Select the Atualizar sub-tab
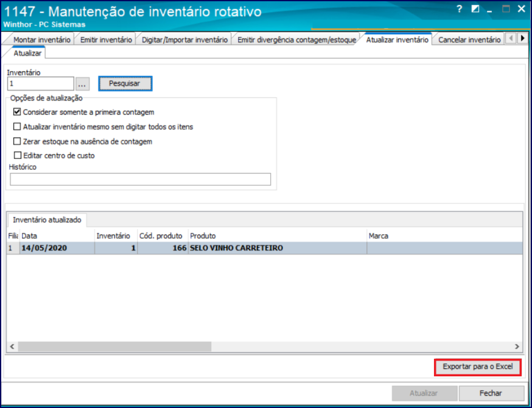Screen dimensions: 532x408 point(27,54)
